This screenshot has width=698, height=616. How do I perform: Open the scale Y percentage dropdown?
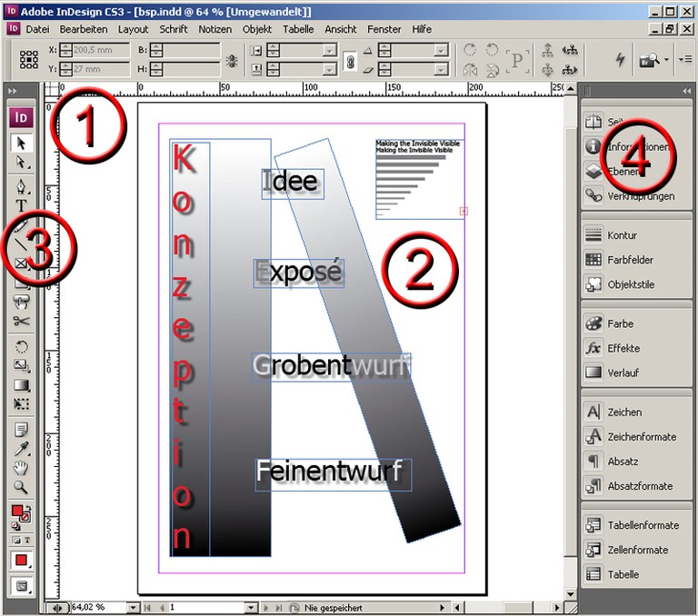pos(329,69)
